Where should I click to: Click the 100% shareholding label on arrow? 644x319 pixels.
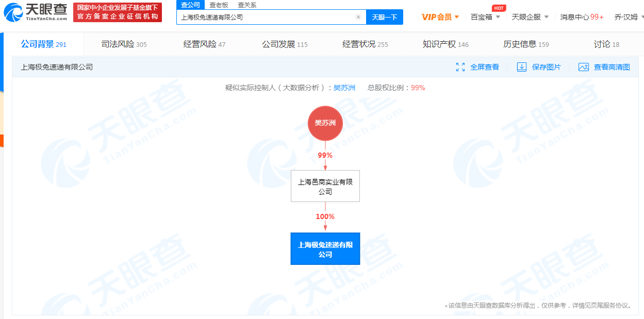tap(325, 216)
